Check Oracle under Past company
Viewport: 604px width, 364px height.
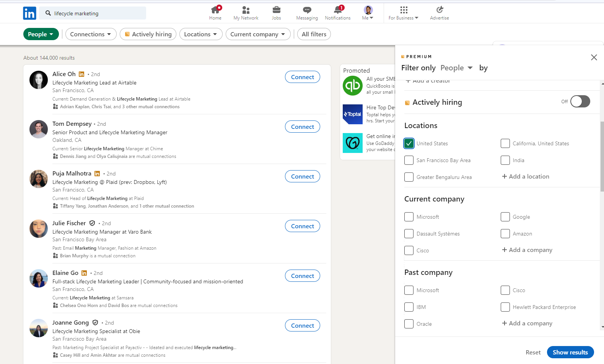point(409,324)
